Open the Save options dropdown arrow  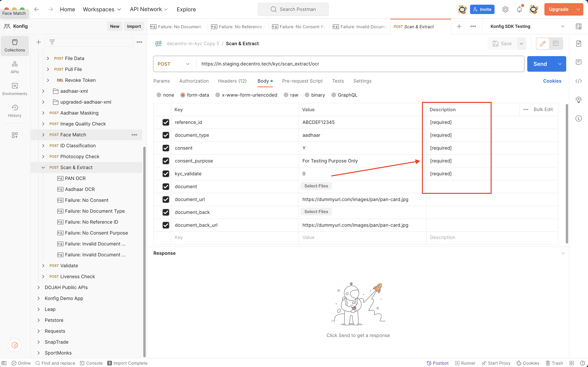pyautogui.click(x=521, y=43)
